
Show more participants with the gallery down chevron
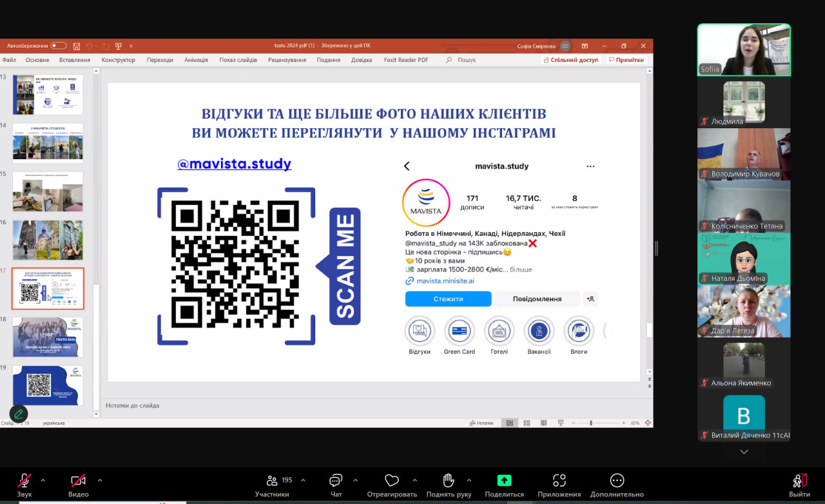[744, 452]
